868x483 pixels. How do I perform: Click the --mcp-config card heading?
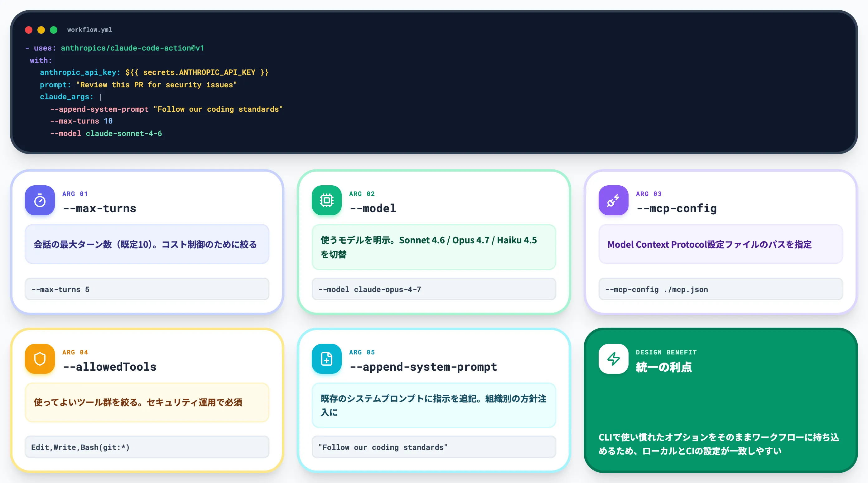click(677, 208)
